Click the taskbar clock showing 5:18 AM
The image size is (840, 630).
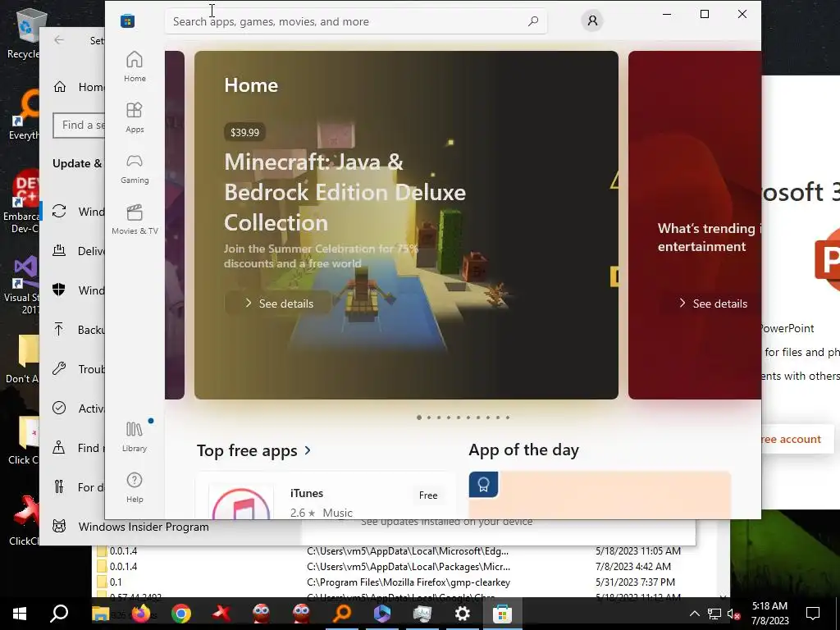pyautogui.click(x=769, y=614)
